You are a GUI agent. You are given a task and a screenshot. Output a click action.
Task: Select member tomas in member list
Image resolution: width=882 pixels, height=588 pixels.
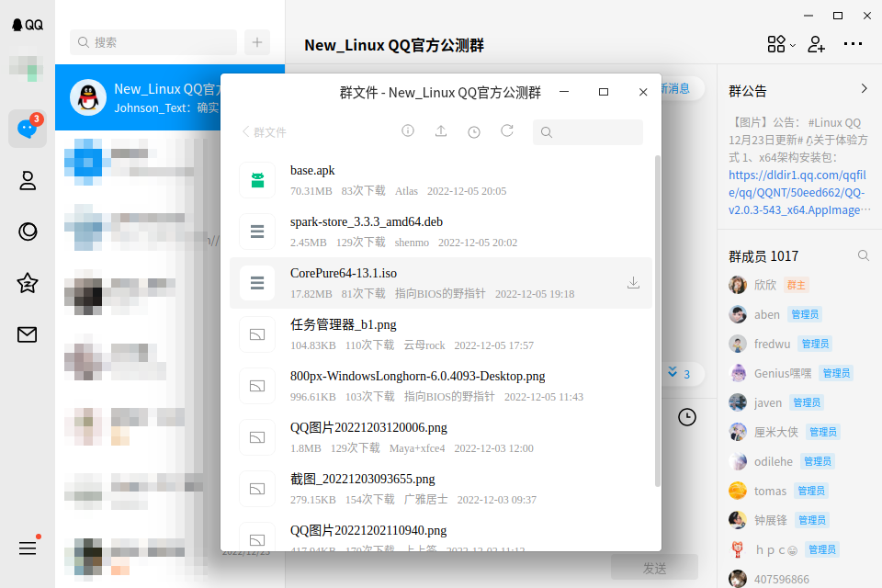(x=798, y=491)
